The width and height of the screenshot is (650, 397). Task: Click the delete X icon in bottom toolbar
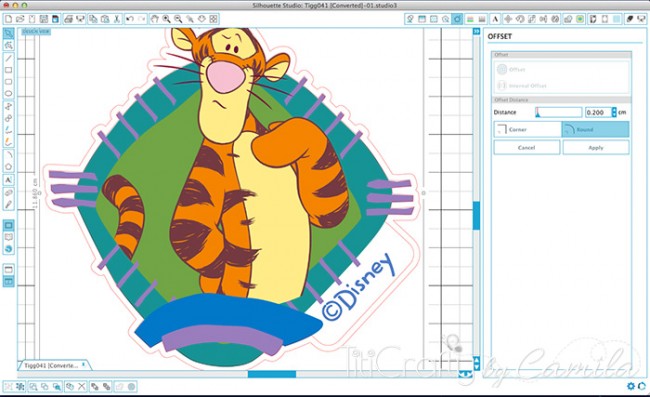82,387
